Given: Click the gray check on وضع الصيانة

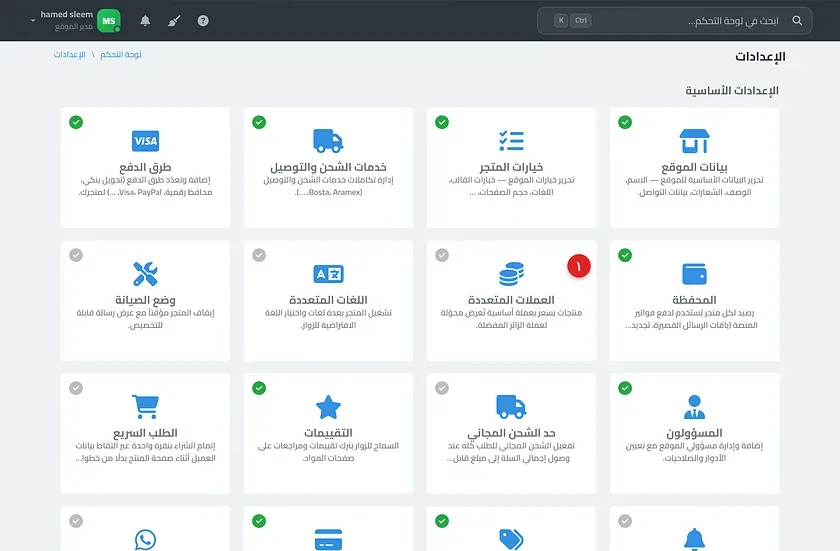Looking at the screenshot, I should coord(76,255).
